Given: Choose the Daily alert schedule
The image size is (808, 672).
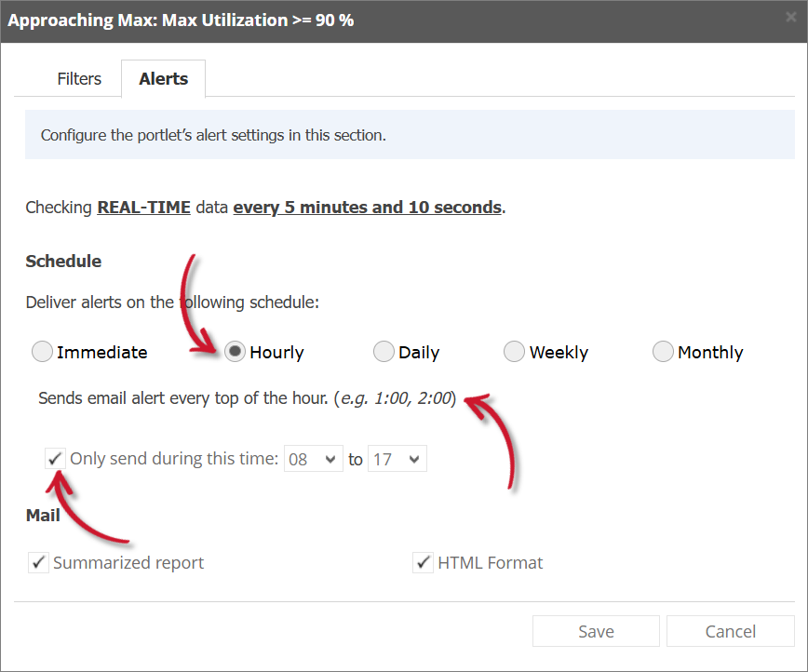Looking at the screenshot, I should 384,352.
